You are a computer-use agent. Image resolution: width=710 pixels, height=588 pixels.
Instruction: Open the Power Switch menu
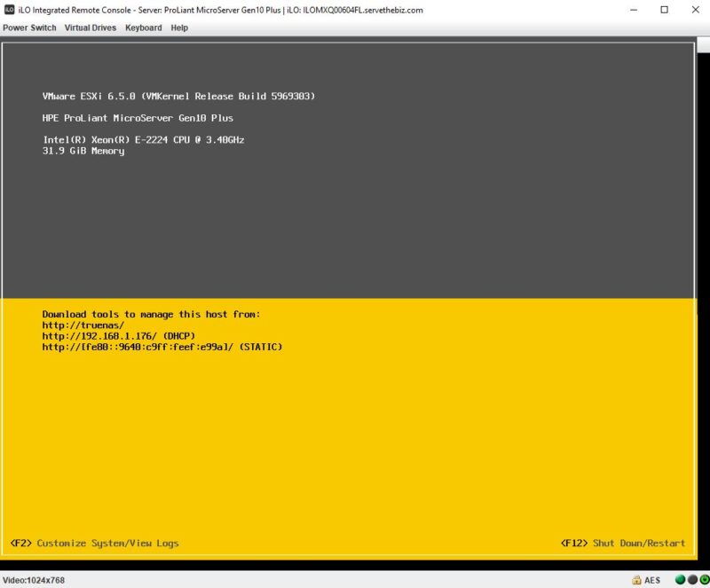point(29,27)
